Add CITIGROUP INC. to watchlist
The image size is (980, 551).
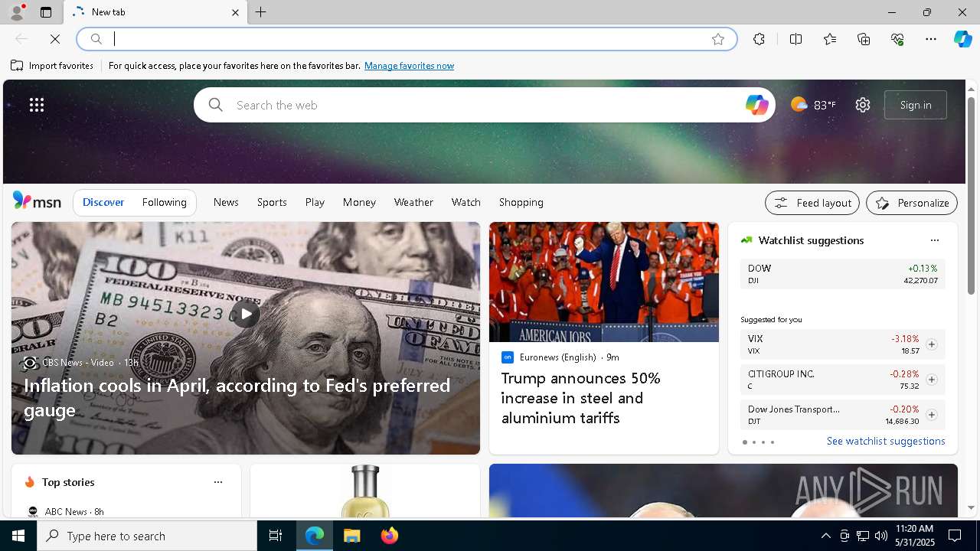pos(931,380)
